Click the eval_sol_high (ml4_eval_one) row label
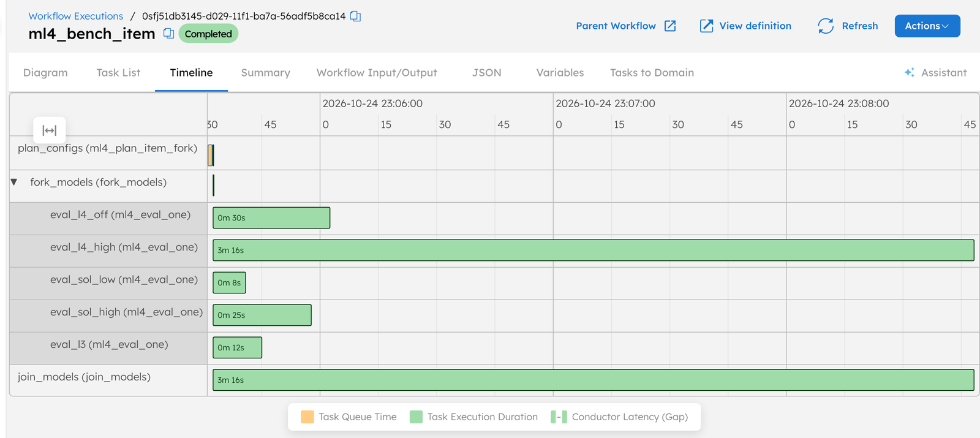The width and height of the screenshot is (980, 438). pyautogui.click(x=126, y=312)
